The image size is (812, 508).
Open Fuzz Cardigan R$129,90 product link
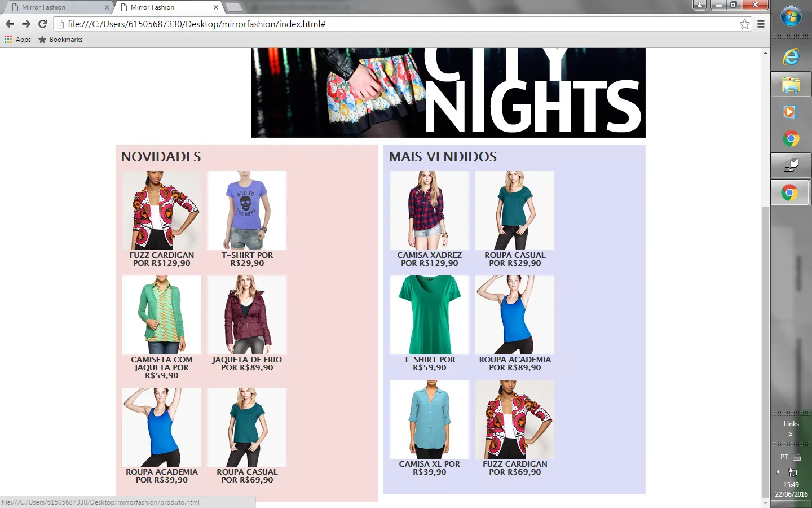point(162,259)
